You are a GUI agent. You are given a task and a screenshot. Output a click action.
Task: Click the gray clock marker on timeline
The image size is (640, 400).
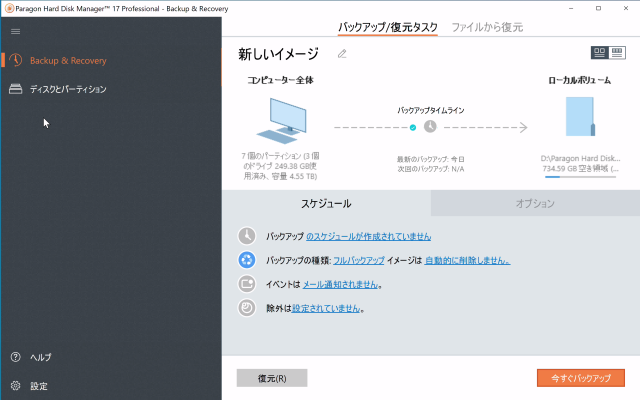point(430,127)
